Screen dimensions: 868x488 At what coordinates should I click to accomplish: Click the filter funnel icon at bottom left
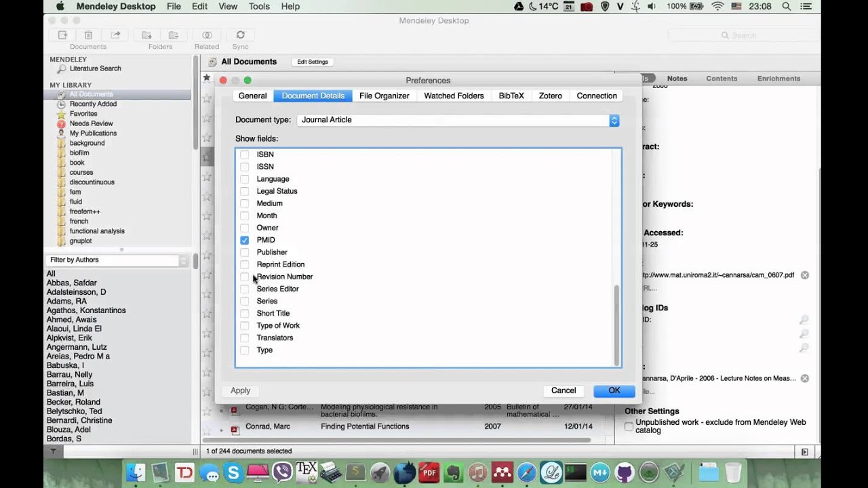click(x=54, y=451)
